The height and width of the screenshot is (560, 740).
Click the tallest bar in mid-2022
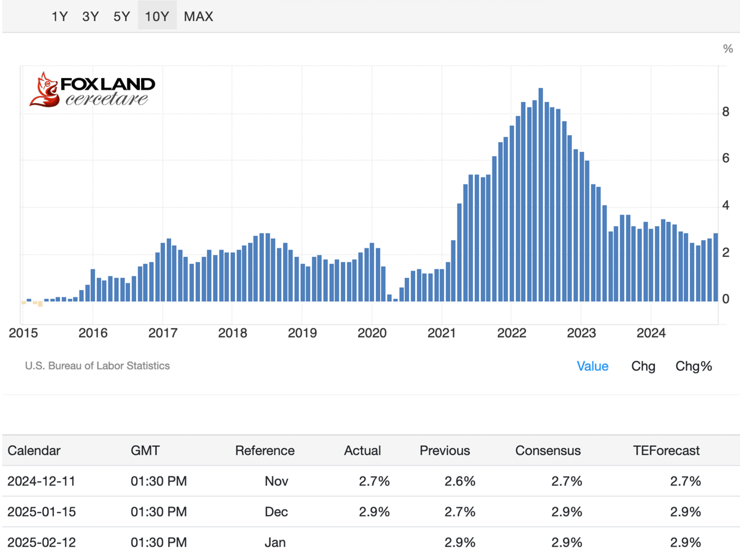coord(541,194)
